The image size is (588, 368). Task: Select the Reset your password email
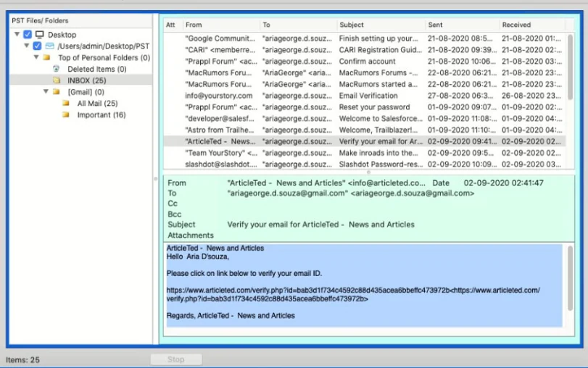tap(364, 106)
